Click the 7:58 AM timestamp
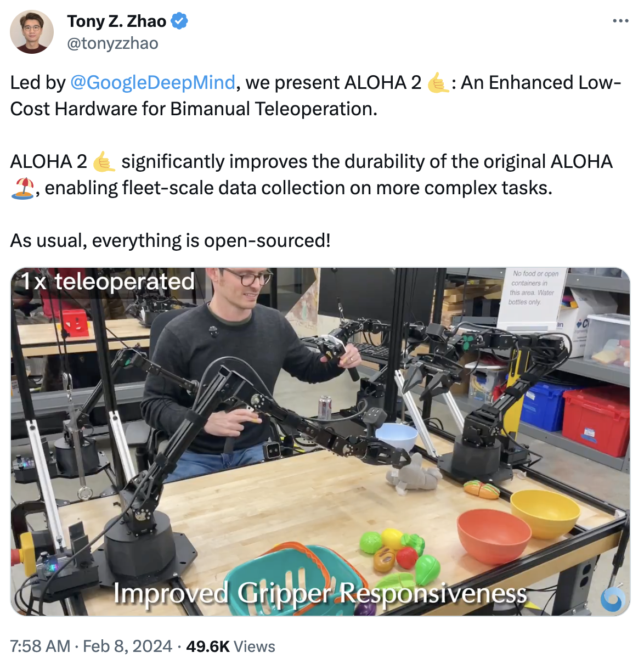The image size is (644, 664). tap(40, 646)
